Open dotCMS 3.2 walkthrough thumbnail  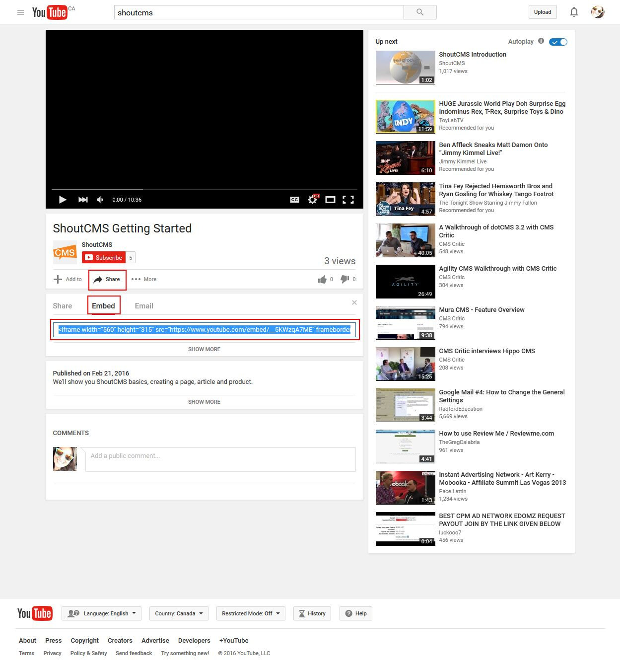coord(405,240)
